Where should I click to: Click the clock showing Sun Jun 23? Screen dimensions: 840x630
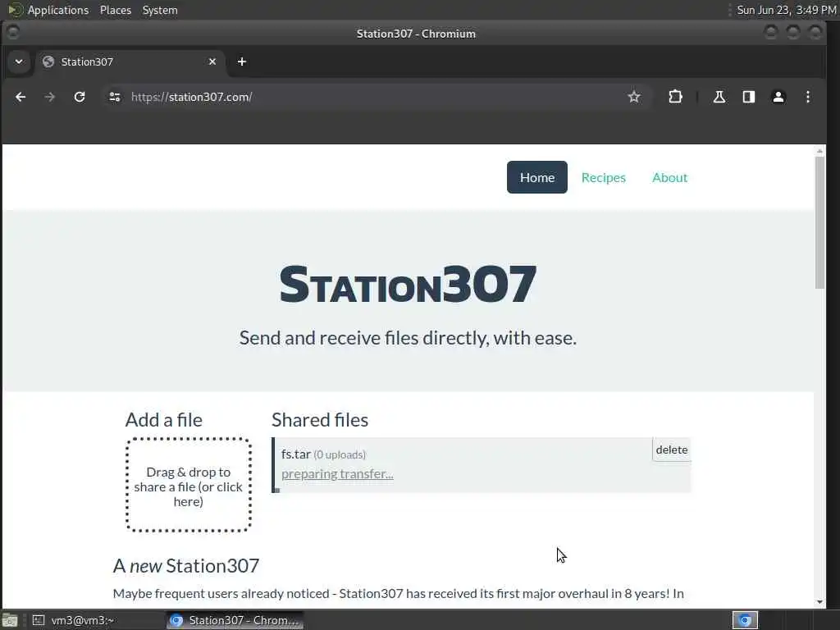tap(787, 10)
